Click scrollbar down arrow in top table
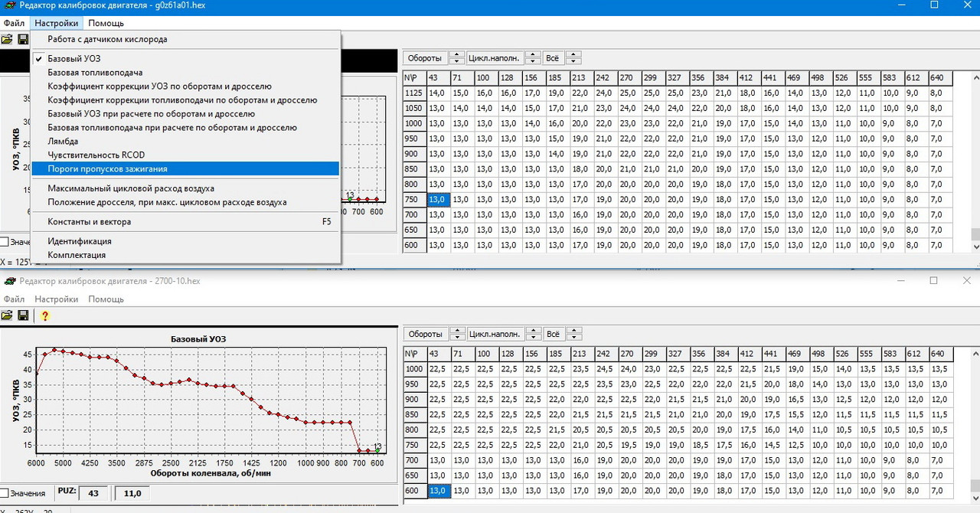 tap(975, 247)
